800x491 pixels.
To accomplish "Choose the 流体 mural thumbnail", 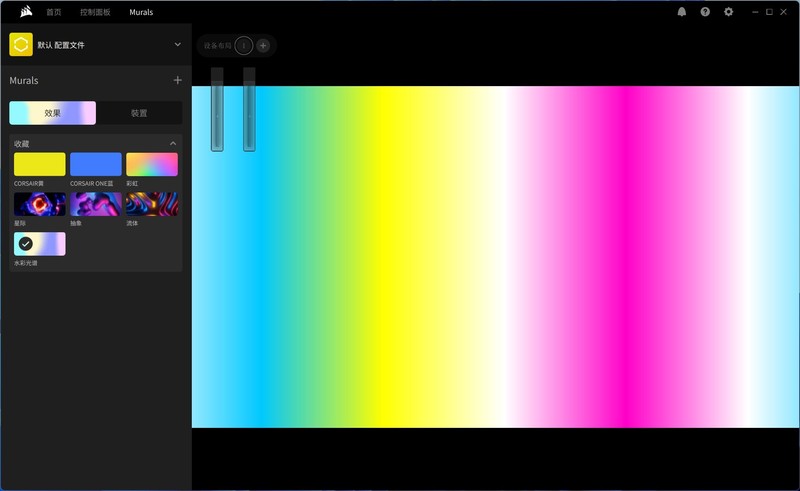I will 152,204.
